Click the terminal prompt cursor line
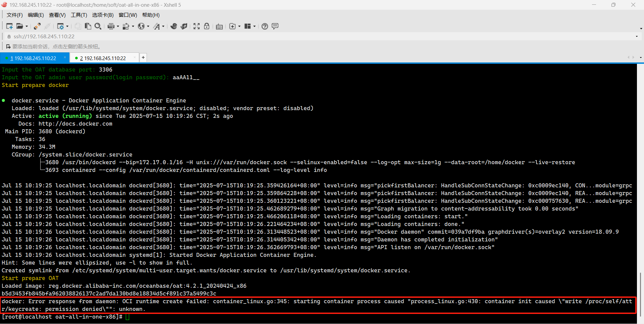This screenshot has width=644, height=324. (x=65, y=317)
